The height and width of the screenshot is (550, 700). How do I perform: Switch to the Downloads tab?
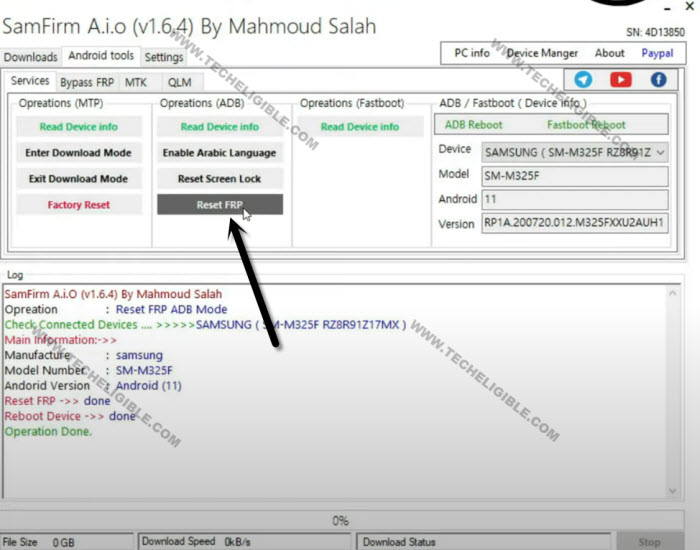click(x=31, y=57)
